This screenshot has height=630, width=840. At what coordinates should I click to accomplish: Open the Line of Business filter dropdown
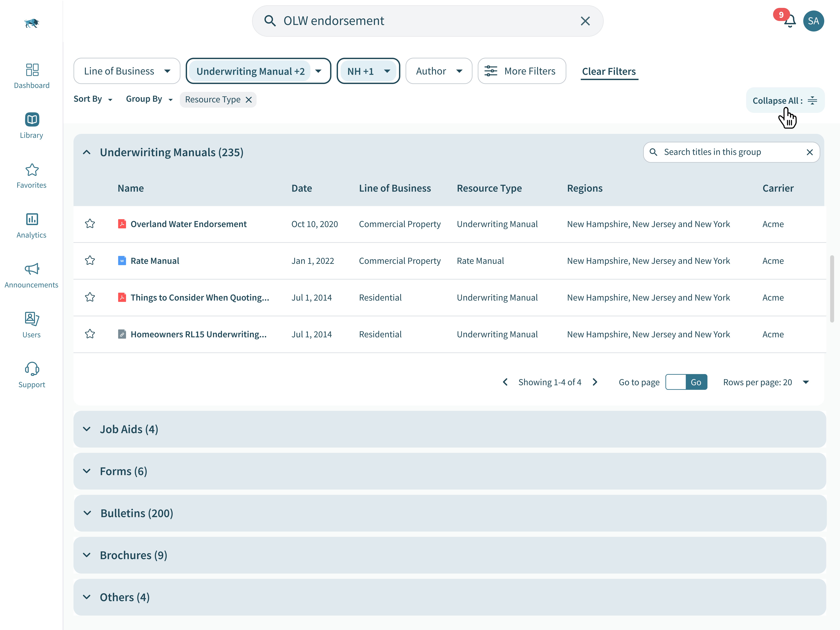pos(127,71)
